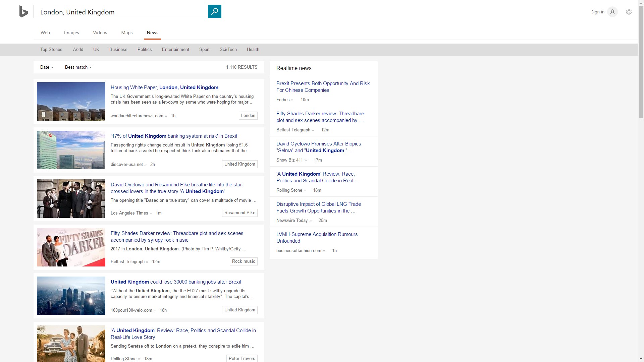Open Brexit Presents Both Opportunity realtime story
Viewport: 644px width, 362px height.
[323, 87]
